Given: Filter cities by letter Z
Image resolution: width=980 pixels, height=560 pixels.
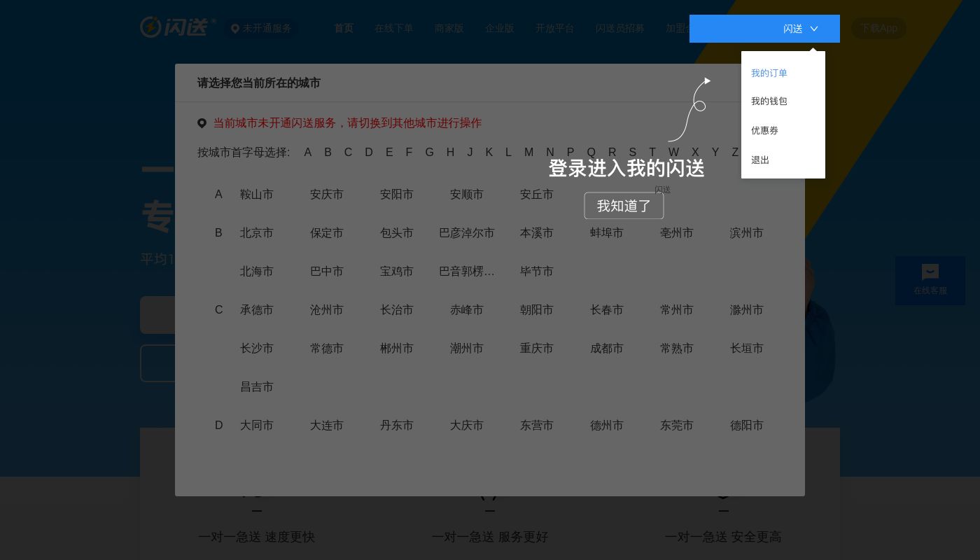Looking at the screenshot, I should [x=735, y=152].
